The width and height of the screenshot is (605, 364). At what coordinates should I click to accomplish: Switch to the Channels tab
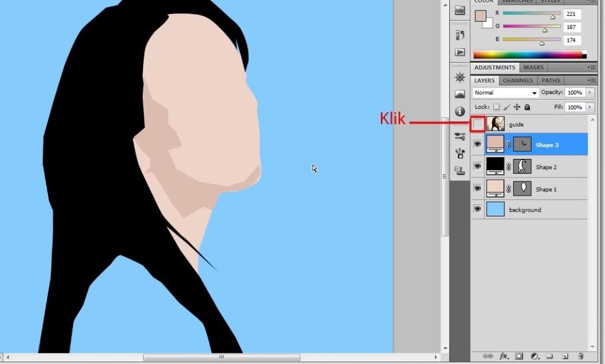pos(518,80)
